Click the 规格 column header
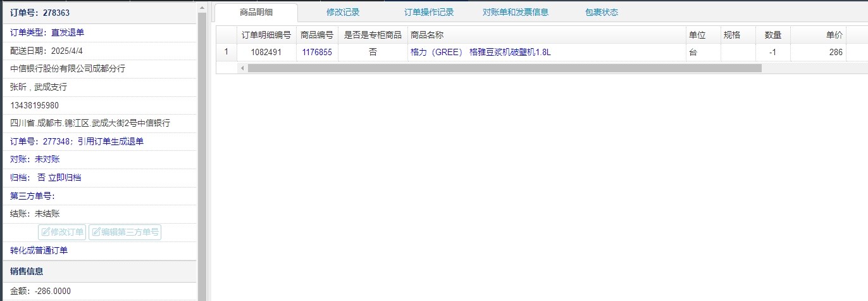 tap(738, 35)
